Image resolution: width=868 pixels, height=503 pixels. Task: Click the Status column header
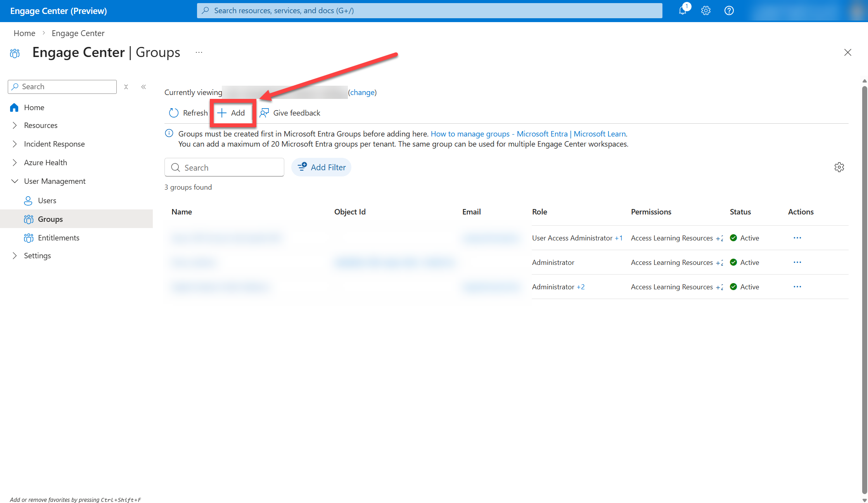click(x=740, y=212)
